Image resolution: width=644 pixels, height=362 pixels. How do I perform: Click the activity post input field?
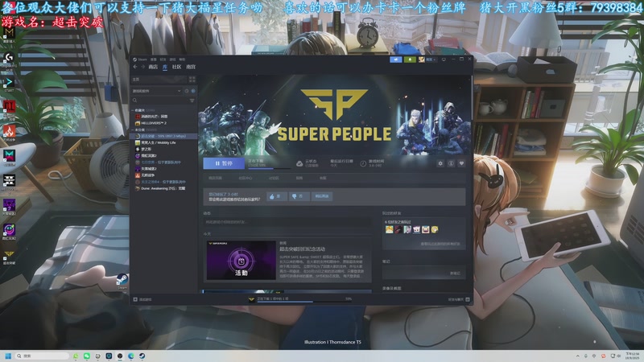[x=287, y=222]
